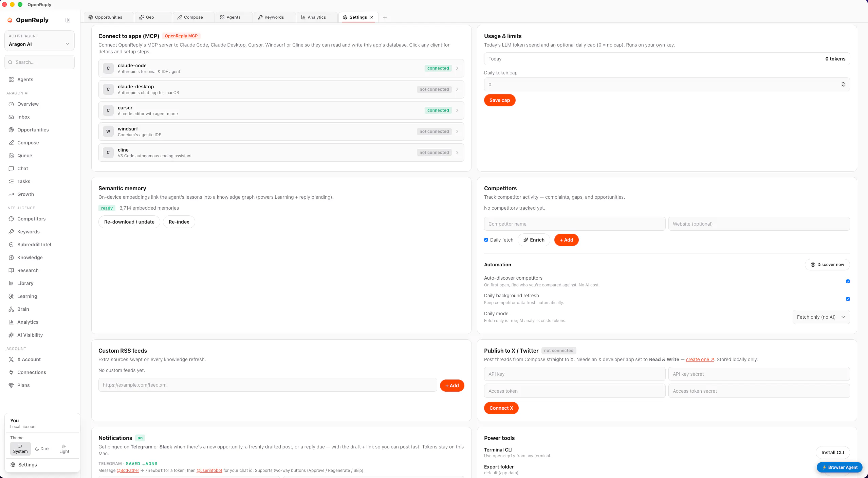Switch to the Keywords tab
The width and height of the screenshot is (868, 478).
274,17
